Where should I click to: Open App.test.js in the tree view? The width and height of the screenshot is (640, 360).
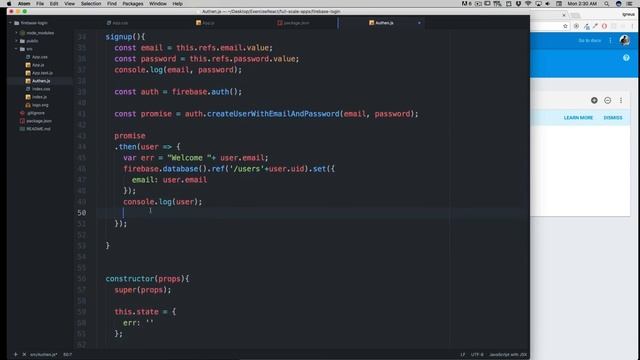(42, 73)
